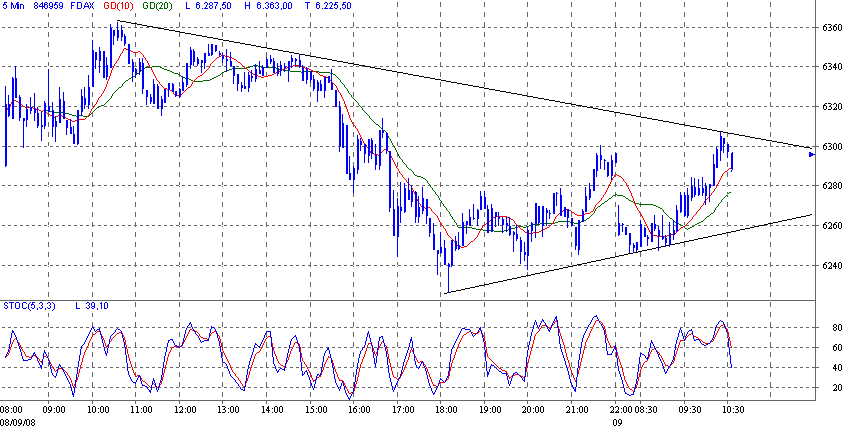Click the 15:00 time axis label
Image resolution: width=846 pixels, height=430 pixels.
click(316, 410)
